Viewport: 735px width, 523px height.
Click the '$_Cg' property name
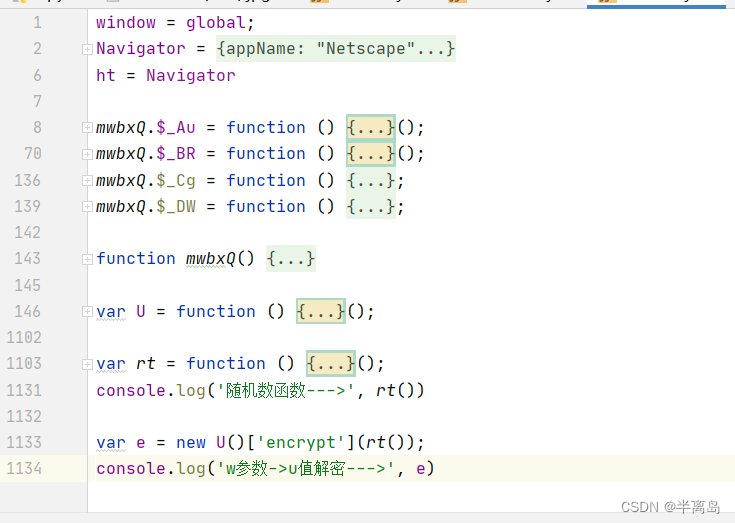[176, 180]
